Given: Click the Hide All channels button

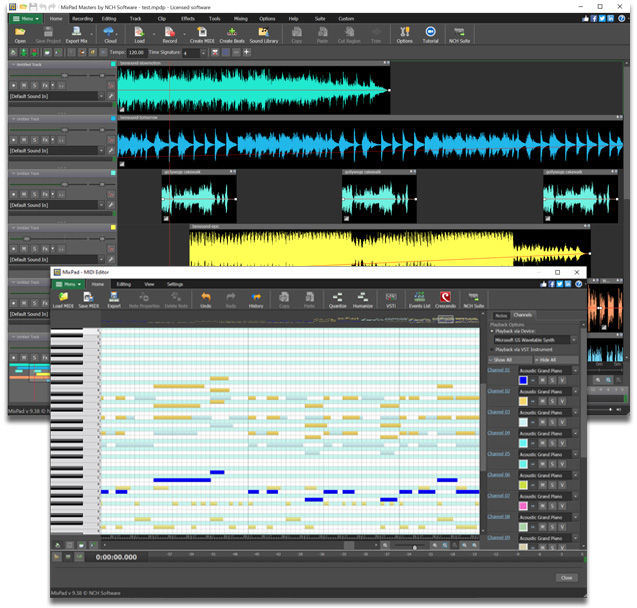Looking at the screenshot, I should tap(555, 360).
